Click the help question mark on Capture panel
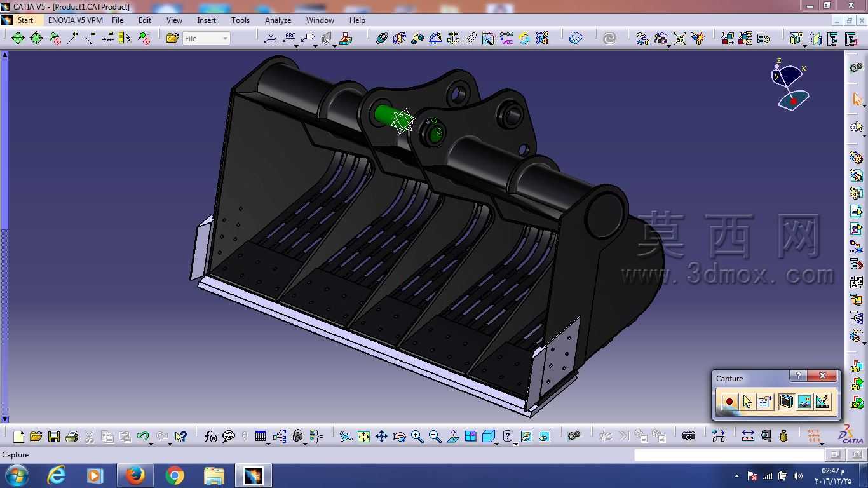The width and height of the screenshot is (868, 488). click(798, 376)
